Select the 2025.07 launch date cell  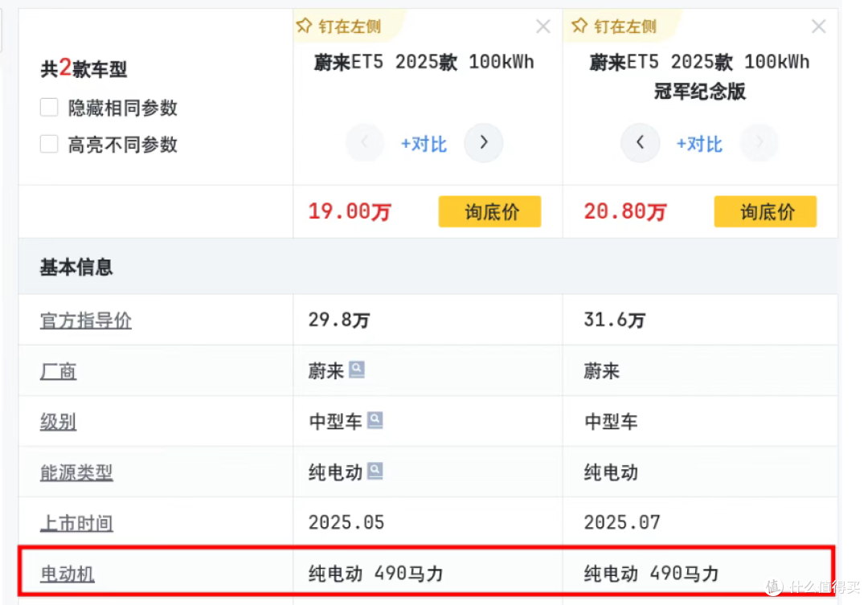click(x=700, y=522)
